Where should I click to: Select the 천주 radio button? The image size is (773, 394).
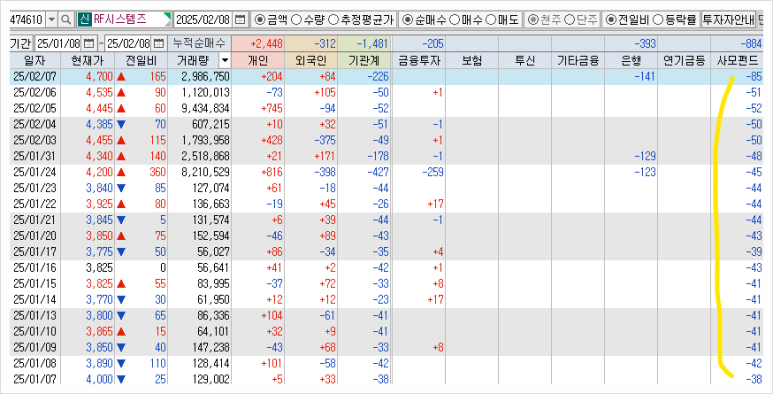[x=533, y=20]
